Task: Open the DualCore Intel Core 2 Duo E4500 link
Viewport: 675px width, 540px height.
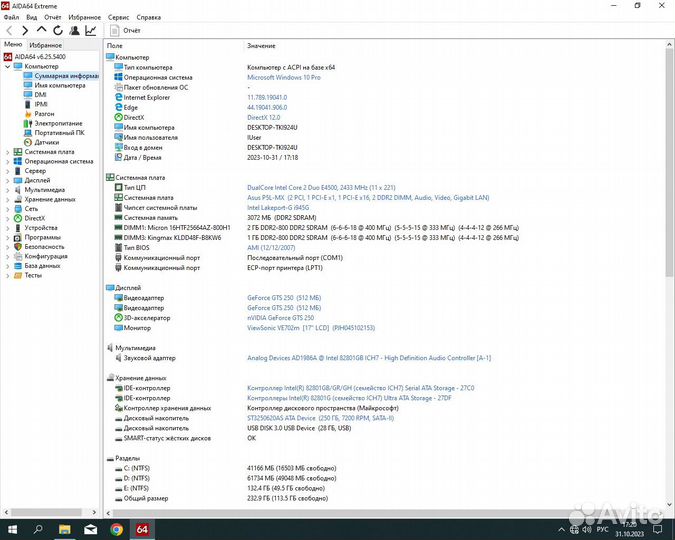Action: tap(321, 188)
